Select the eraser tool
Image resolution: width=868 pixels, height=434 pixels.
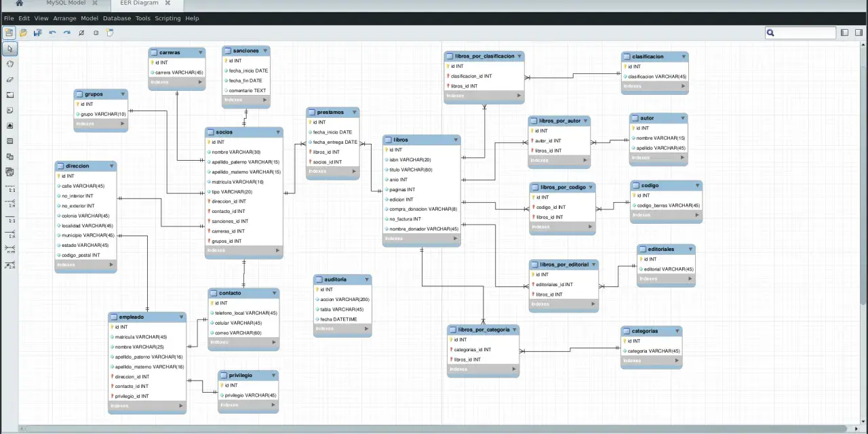tap(9, 79)
